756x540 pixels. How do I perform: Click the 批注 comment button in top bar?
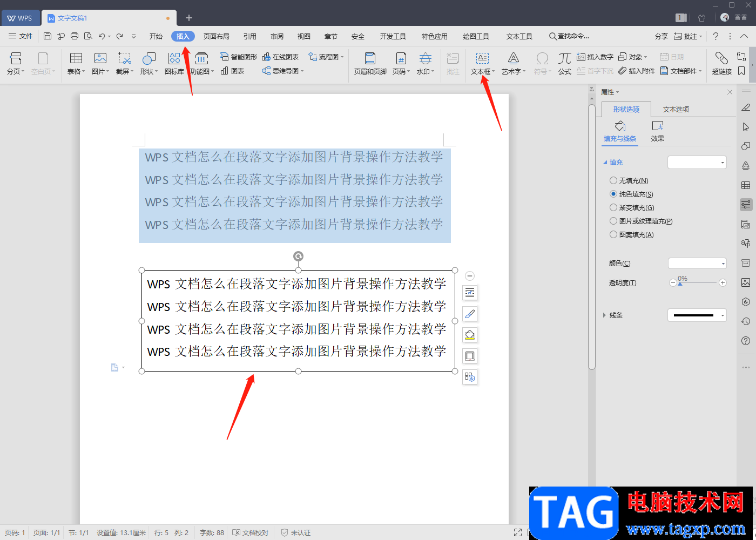point(688,36)
